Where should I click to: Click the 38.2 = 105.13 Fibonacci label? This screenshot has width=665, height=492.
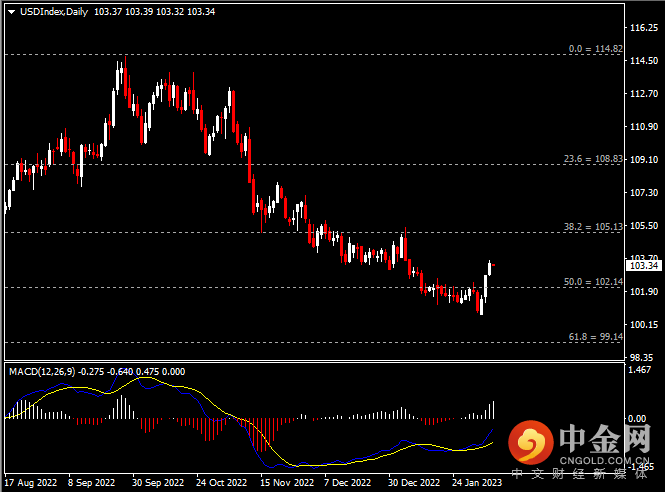pyautogui.click(x=592, y=227)
